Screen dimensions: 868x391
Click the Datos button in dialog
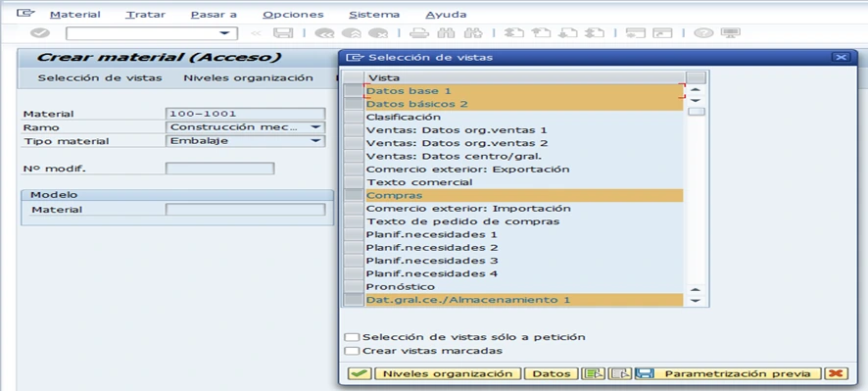552,373
